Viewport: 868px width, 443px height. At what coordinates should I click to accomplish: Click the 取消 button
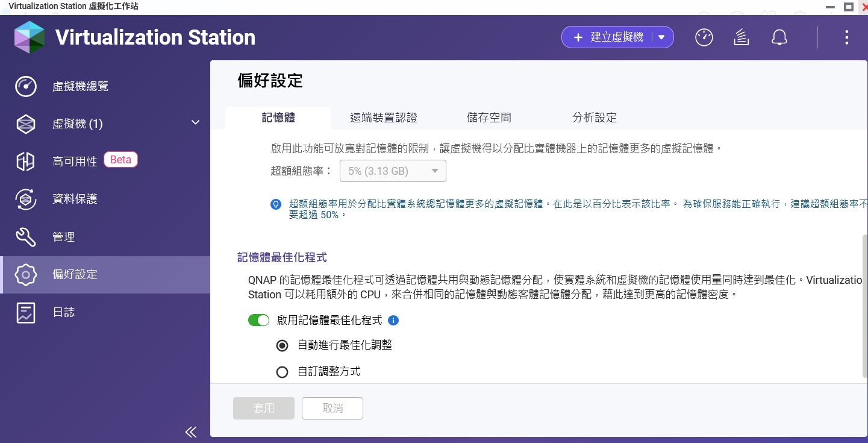click(333, 408)
